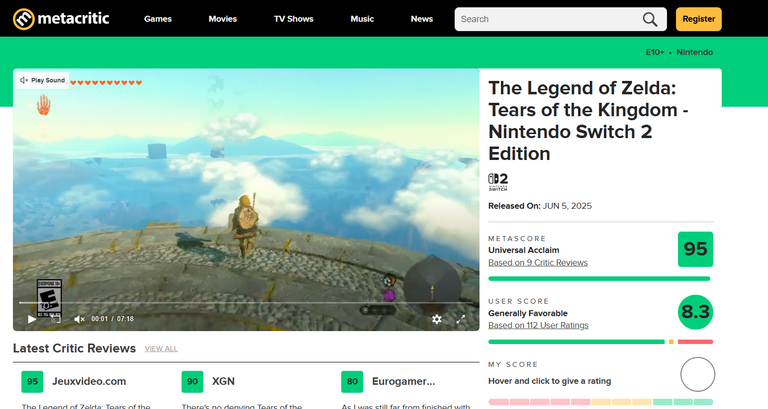Screen dimensions: 768x409
Task: Open Based on 112 User Ratings link
Action: pos(538,325)
